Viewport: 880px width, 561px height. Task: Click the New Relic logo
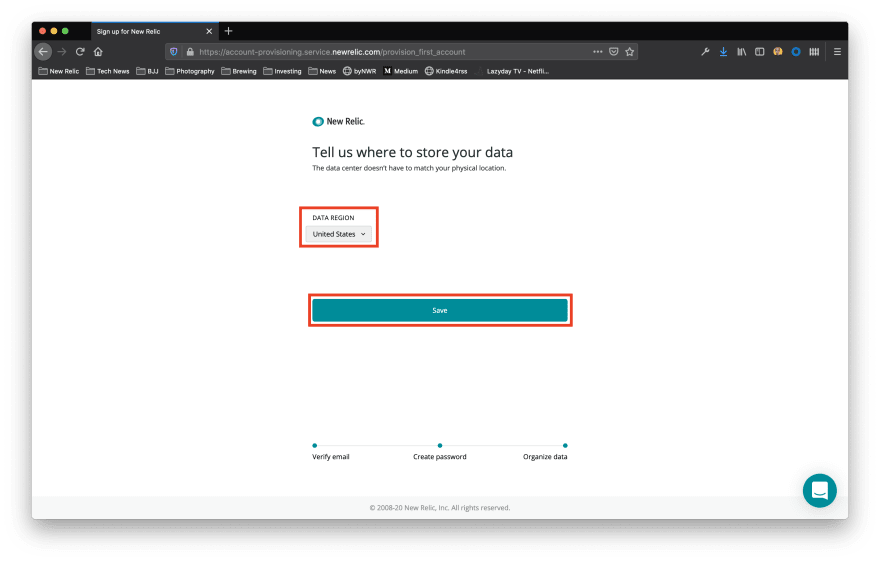pos(338,121)
